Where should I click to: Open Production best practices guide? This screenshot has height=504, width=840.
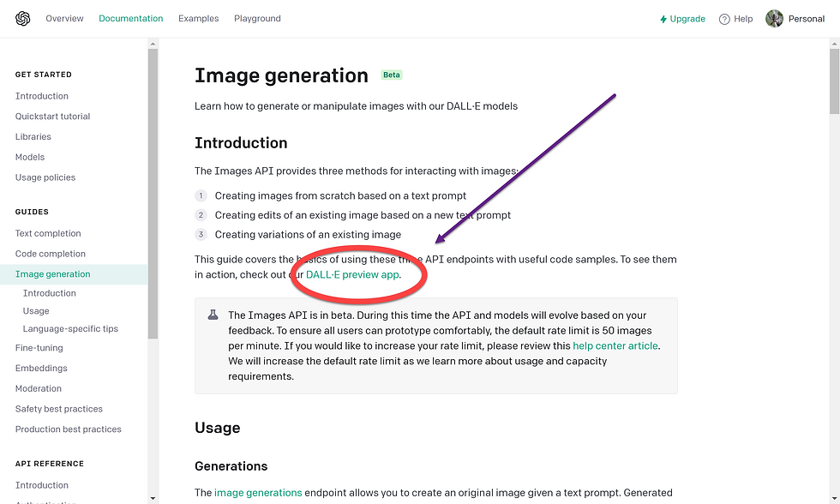click(x=68, y=429)
